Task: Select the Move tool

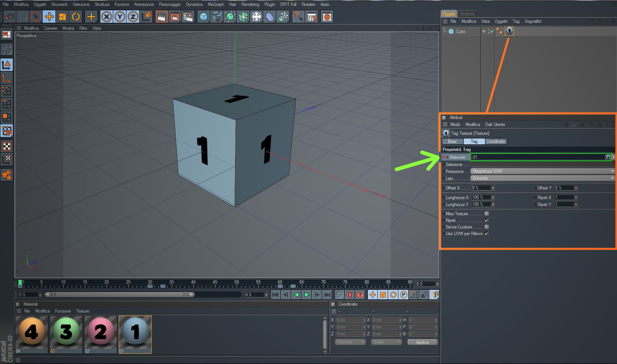Action: click(x=49, y=17)
